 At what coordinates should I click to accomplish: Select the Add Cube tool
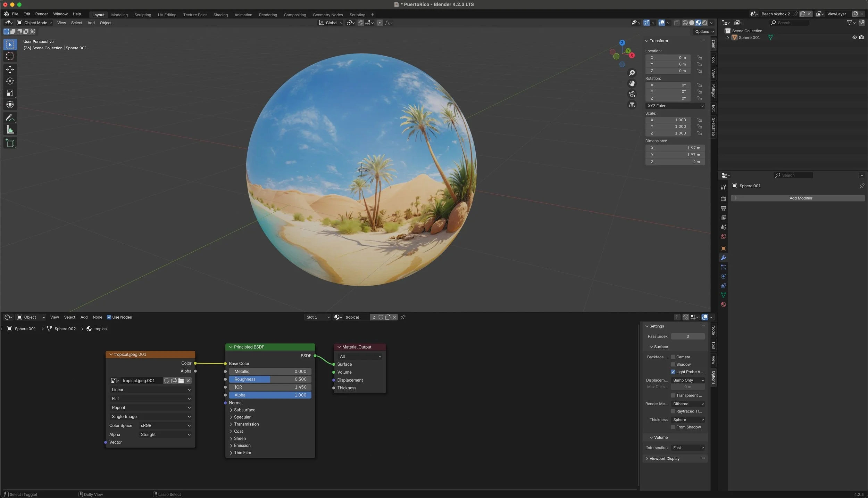10,143
